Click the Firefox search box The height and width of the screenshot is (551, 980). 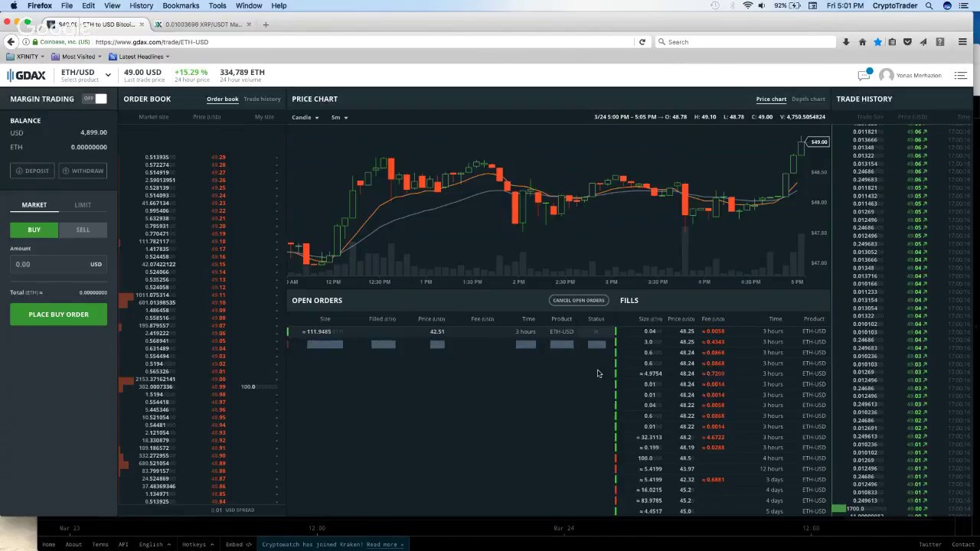(x=746, y=42)
